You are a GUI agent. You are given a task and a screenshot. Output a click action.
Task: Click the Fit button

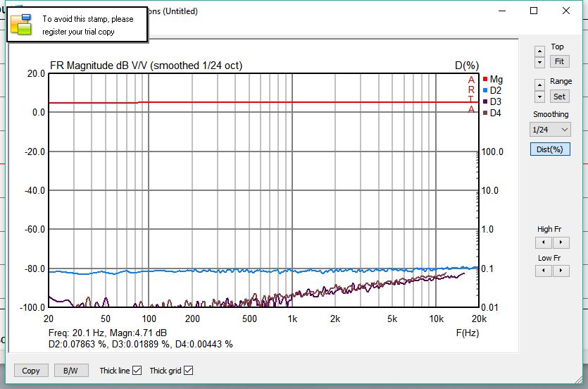point(559,62)
